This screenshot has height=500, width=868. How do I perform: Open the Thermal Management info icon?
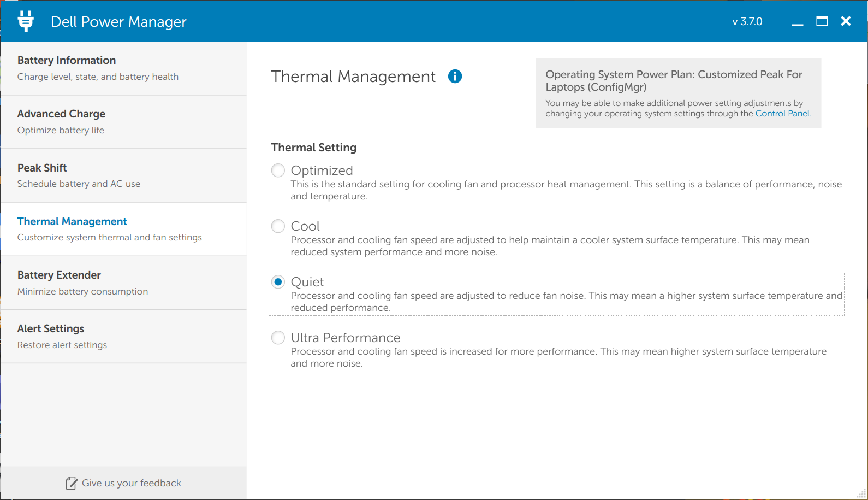(455, 77)
